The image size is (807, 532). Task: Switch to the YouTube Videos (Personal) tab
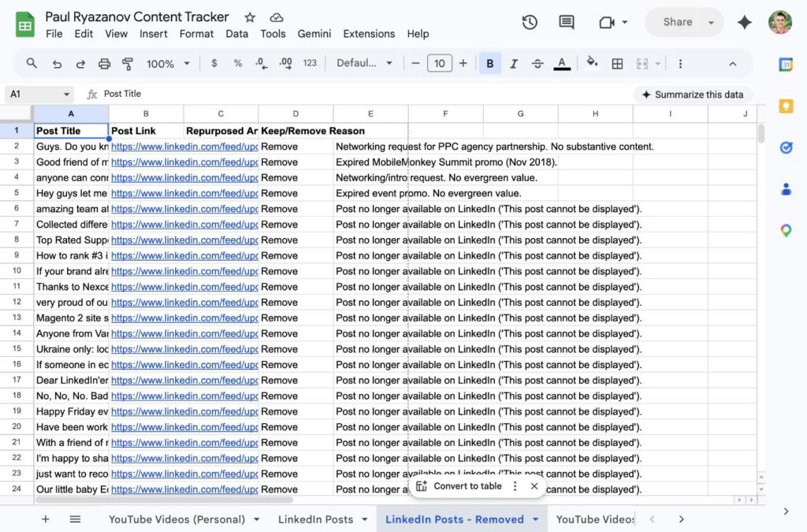[183, 519]
